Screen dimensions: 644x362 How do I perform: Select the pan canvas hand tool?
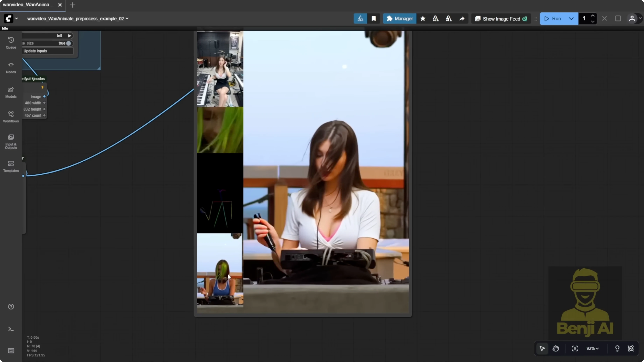point(556,349)
